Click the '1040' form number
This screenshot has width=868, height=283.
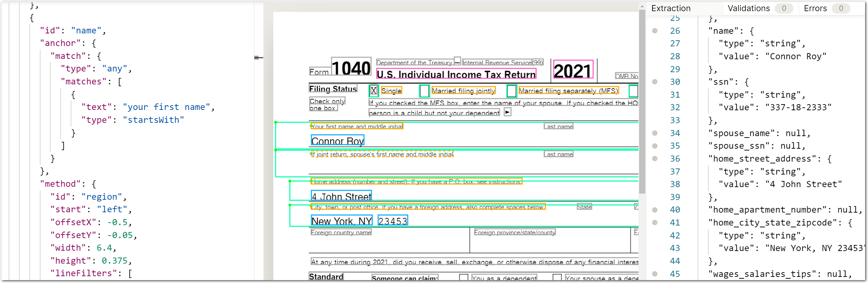[x=351, y=67]
